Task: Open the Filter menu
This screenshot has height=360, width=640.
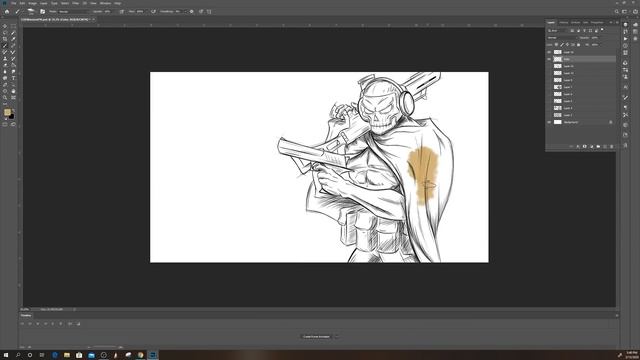Action: click(x=76, y=3)
